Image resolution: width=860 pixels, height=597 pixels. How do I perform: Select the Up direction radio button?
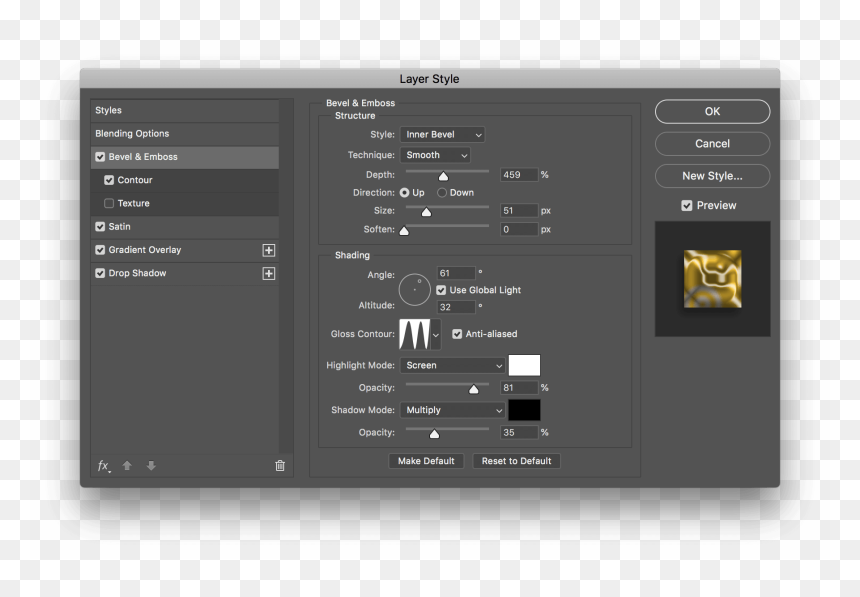tap(404, 193)
